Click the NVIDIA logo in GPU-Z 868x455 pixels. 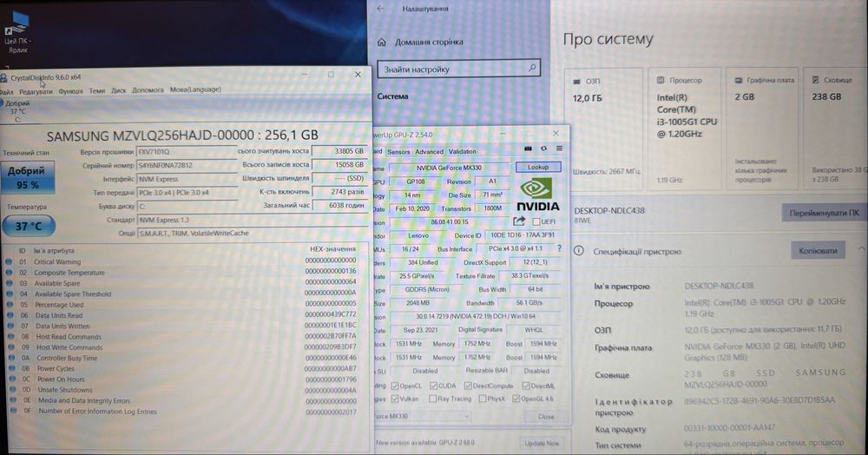click(537, 195)
